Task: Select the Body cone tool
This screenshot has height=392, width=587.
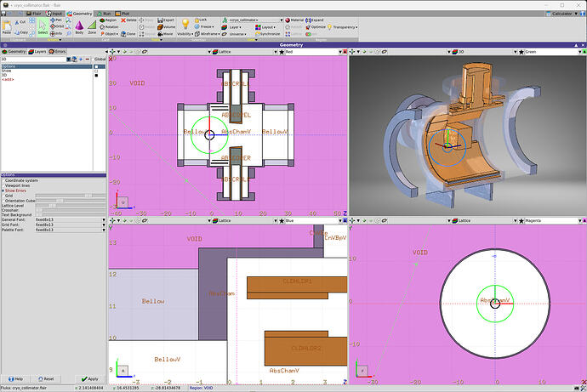Action: click(x=79, y=26)
